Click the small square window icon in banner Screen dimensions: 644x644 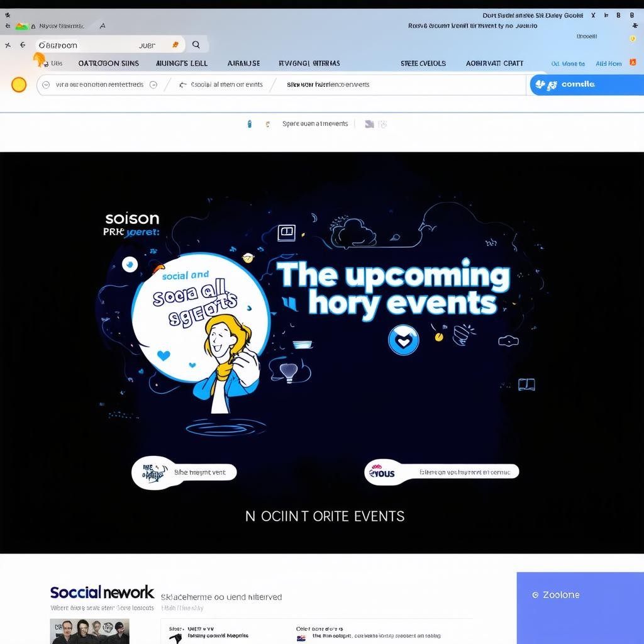286,232
